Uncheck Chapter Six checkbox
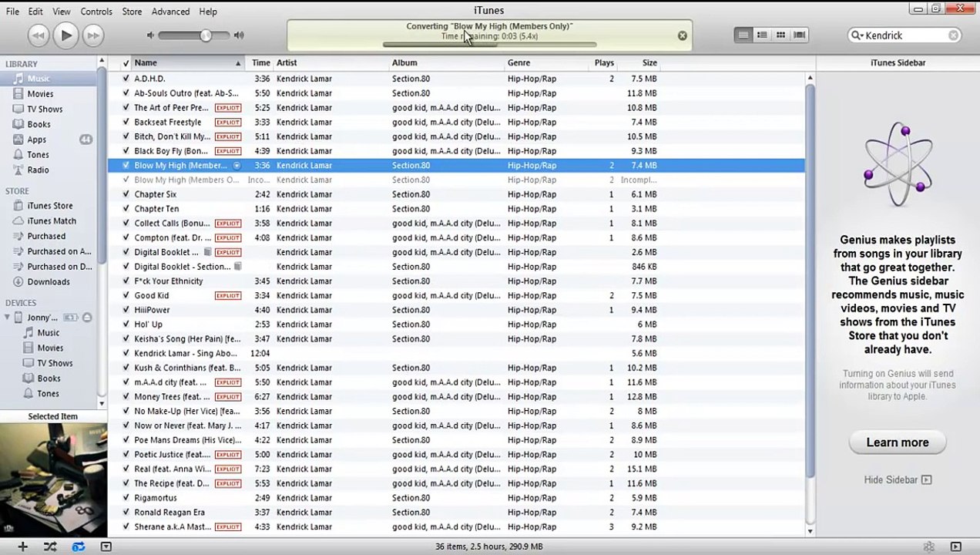This screenshot has height=555, width=980. [126, 194]
